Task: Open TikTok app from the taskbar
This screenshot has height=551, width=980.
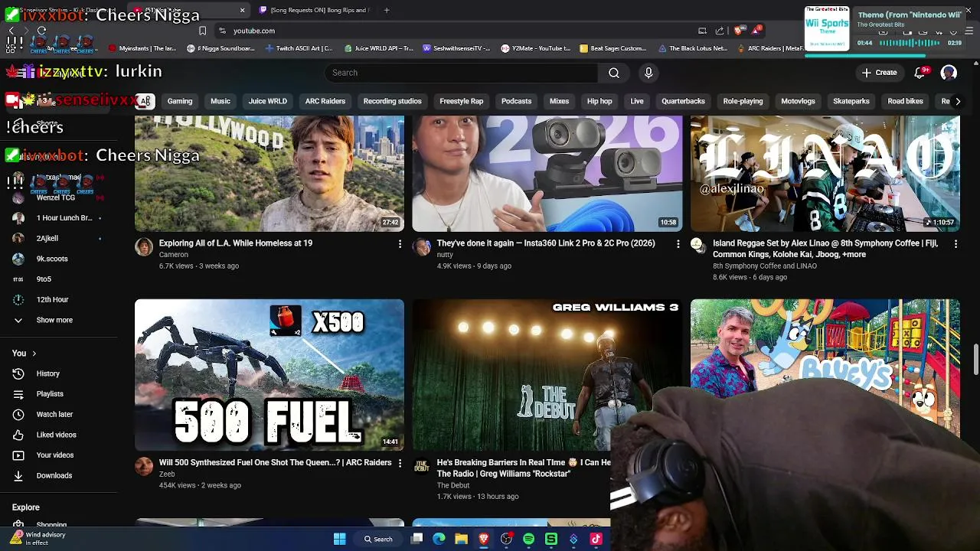Action: 596,540
